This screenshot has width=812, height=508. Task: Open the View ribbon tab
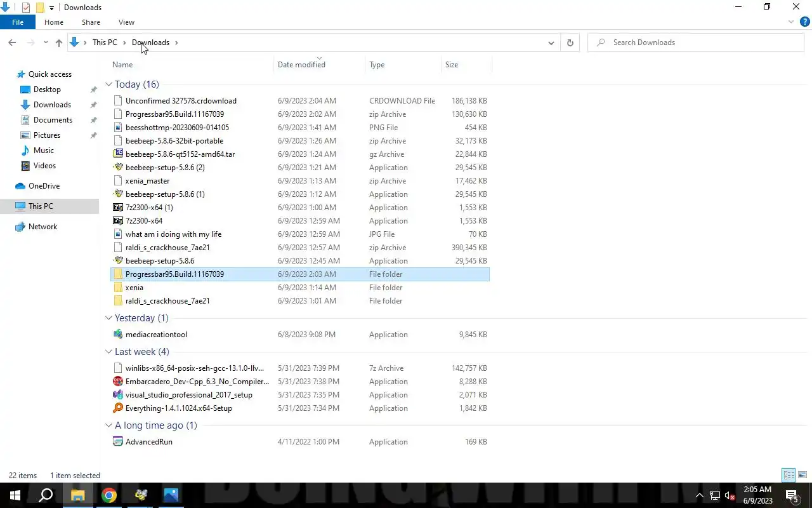126,22
